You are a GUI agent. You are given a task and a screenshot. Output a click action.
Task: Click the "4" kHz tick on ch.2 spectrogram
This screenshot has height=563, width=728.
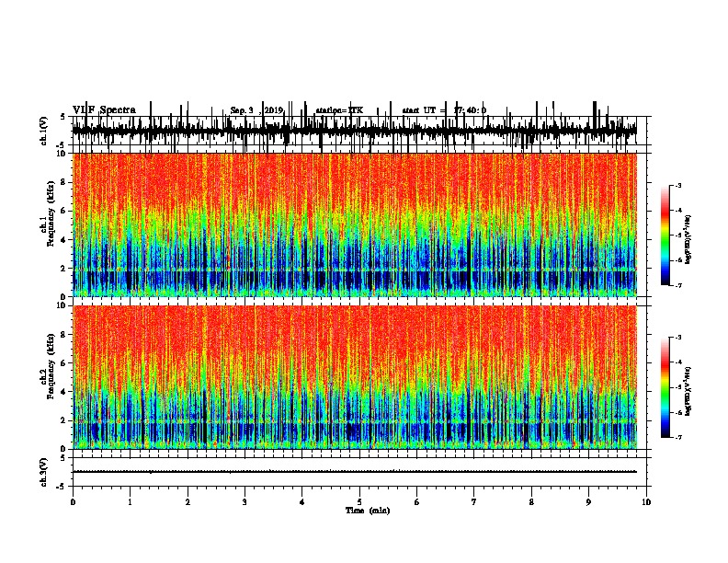tap(63, 392)
